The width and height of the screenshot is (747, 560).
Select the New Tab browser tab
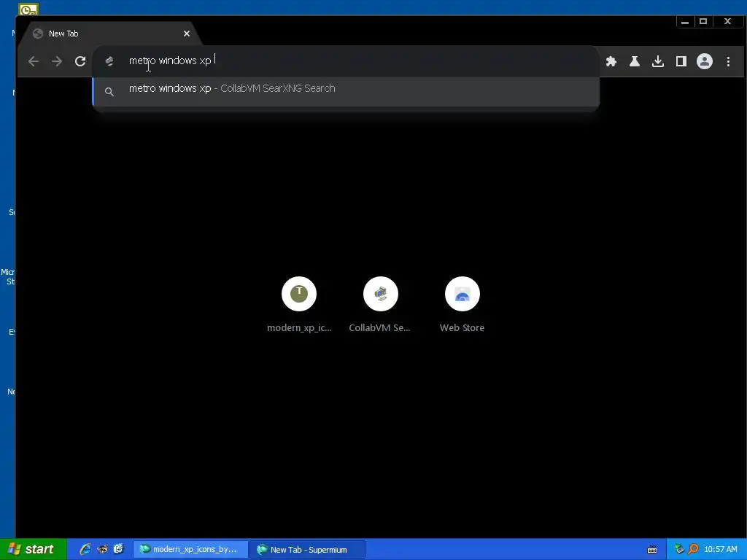[109, 34]
